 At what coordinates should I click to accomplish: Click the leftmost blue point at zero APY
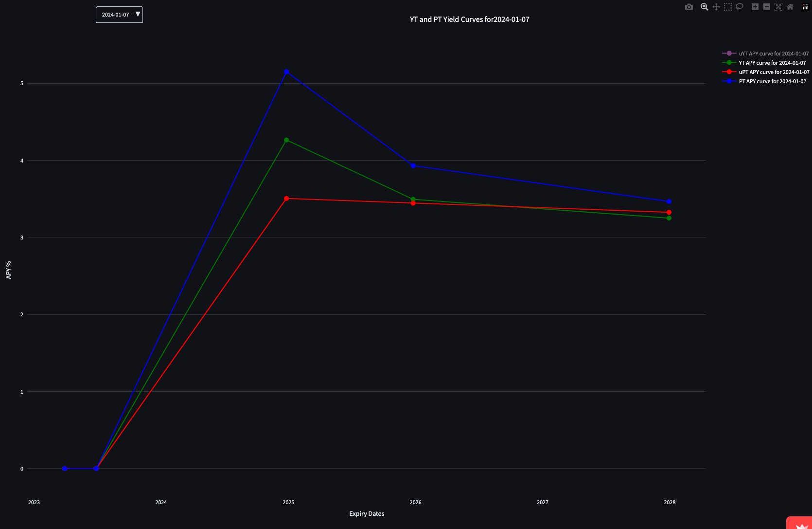click(65, 469)
